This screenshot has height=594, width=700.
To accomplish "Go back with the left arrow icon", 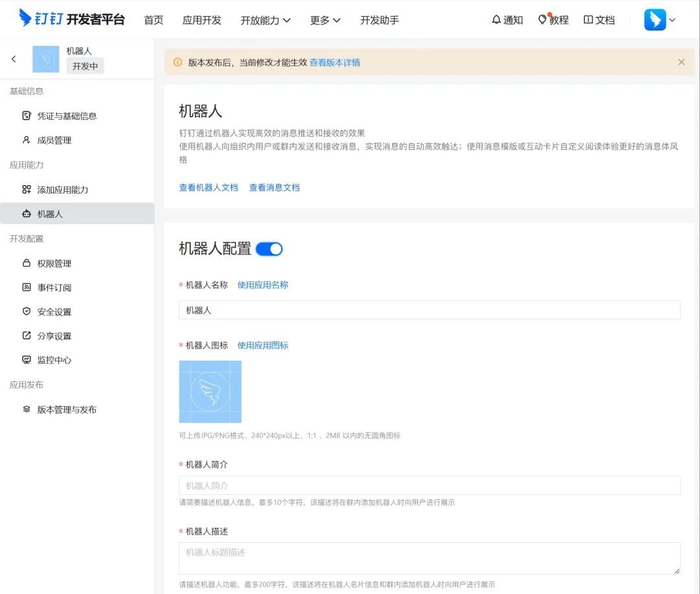I will (x=14, y=59).
